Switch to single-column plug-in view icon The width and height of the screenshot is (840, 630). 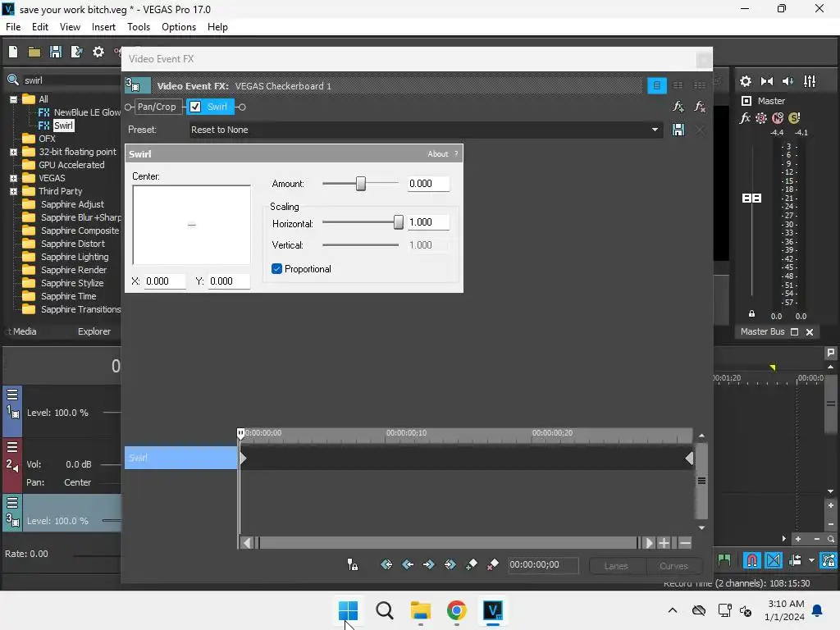point(657,85)
